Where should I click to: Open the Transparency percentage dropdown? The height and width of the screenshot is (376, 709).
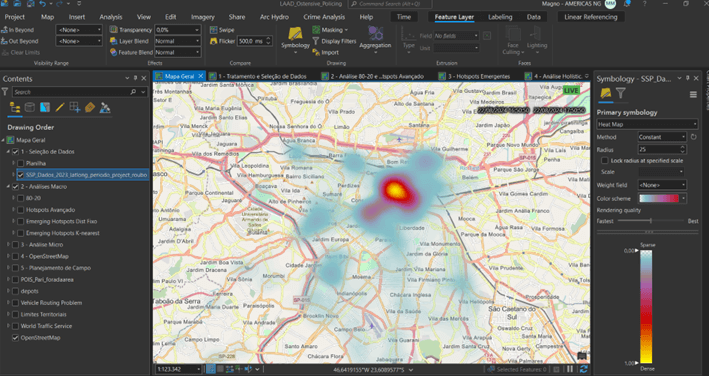[197, 30]
